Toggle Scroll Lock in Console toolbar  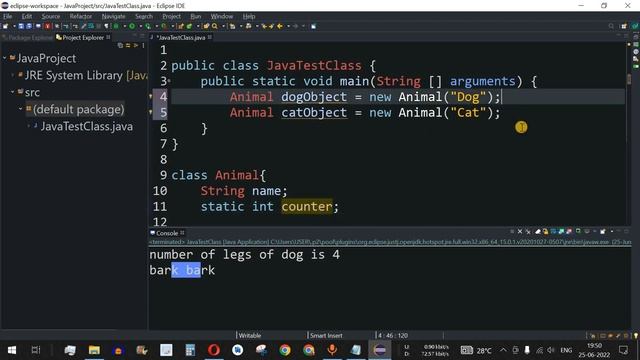545,231
